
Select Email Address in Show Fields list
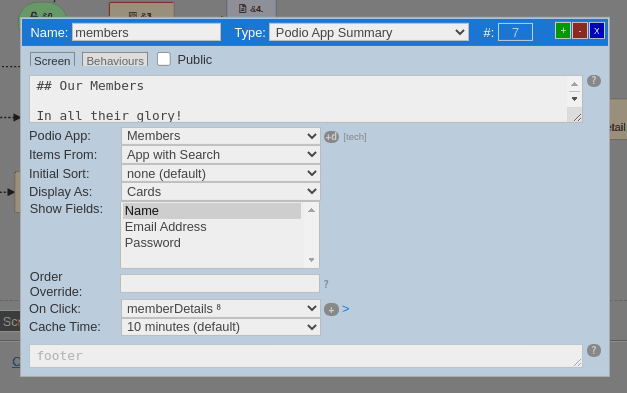pyautogui.click(x=212, y=227)
